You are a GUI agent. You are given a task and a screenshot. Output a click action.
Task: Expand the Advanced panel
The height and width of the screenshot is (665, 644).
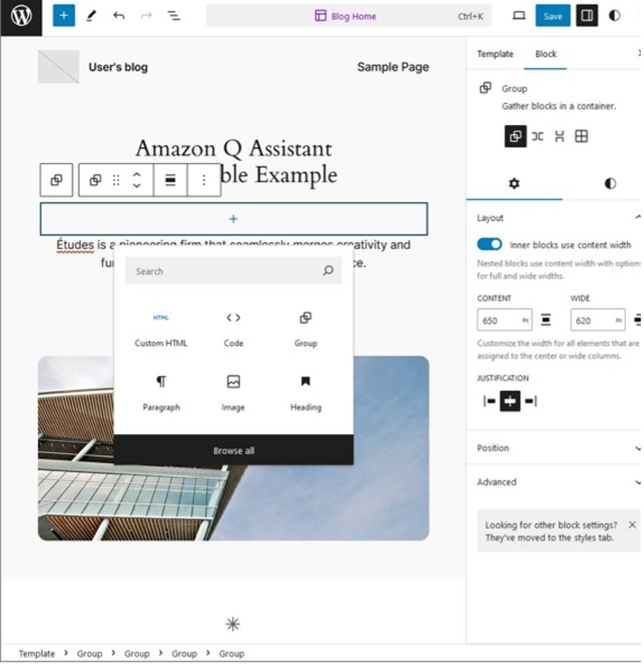click(x=553, y=481)
